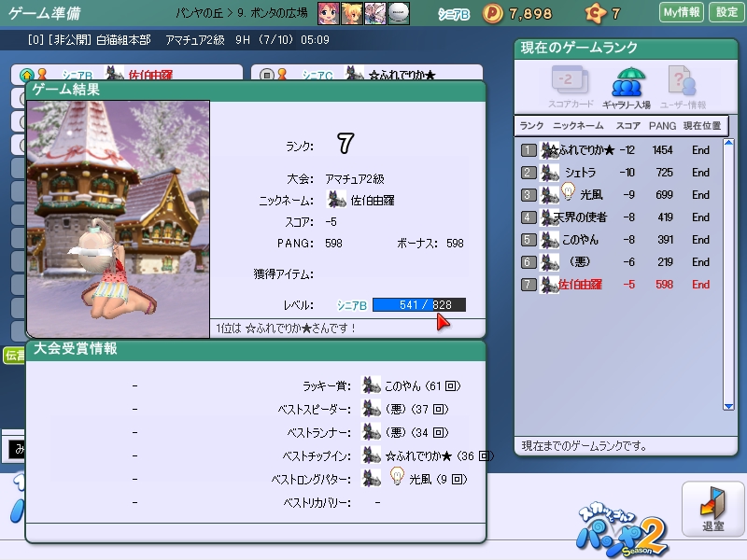The height and width of the screenshot is (560, 747).
Task: Select rank 1 row ☆ふれでりか★
Action: [x=619, y=150]
